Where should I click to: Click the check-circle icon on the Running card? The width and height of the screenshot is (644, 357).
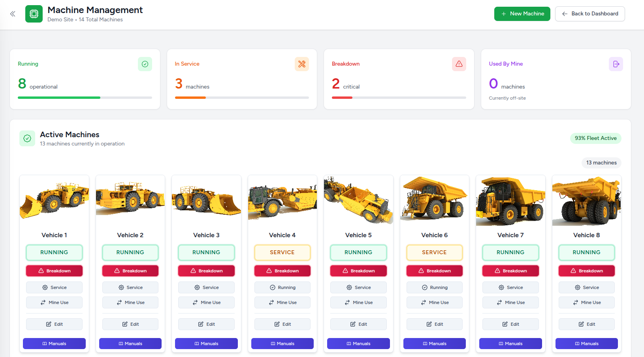click(145, 64)
